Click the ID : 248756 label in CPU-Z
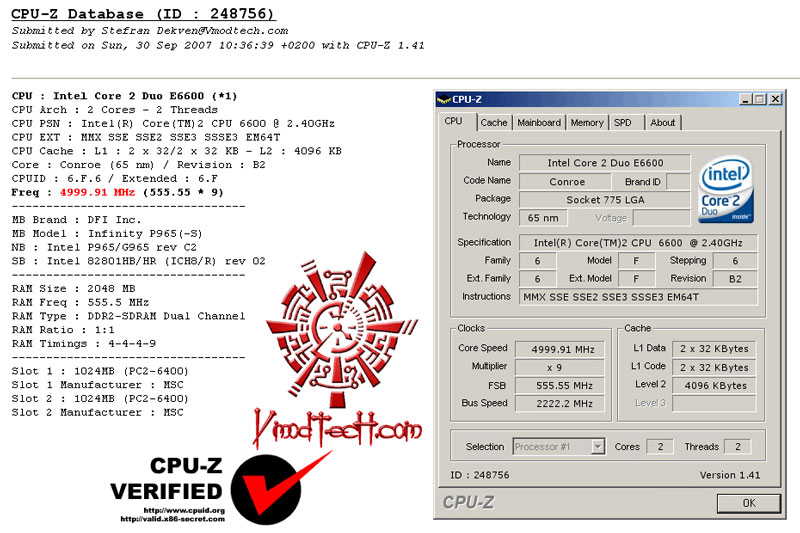800x533 pixels. [x=480, y=475]
